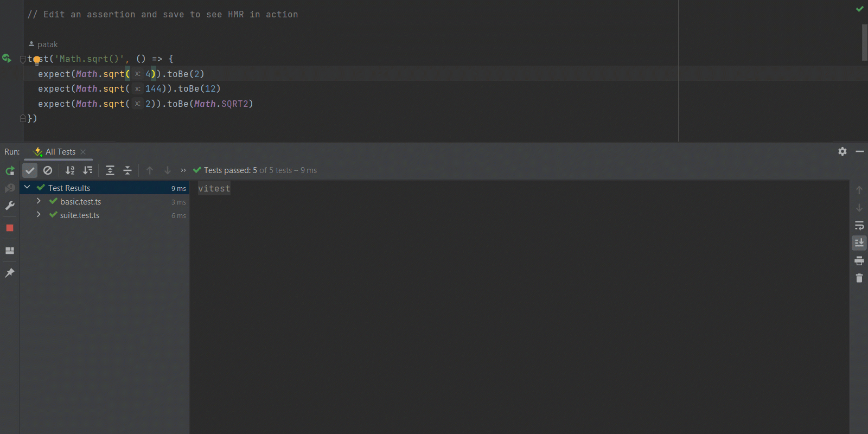Expand the basic.test.ts node

tap(39, 201)
